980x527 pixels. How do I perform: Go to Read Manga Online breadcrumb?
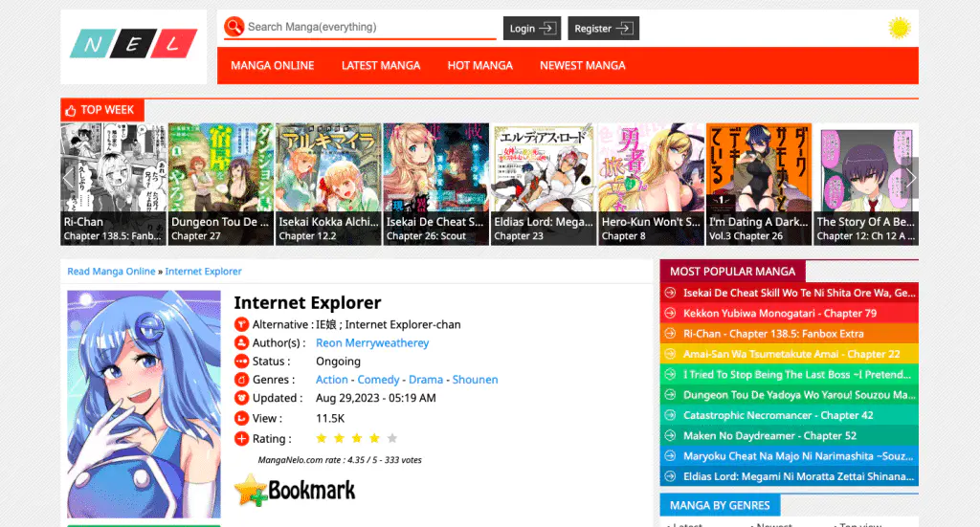pos(111,272)
